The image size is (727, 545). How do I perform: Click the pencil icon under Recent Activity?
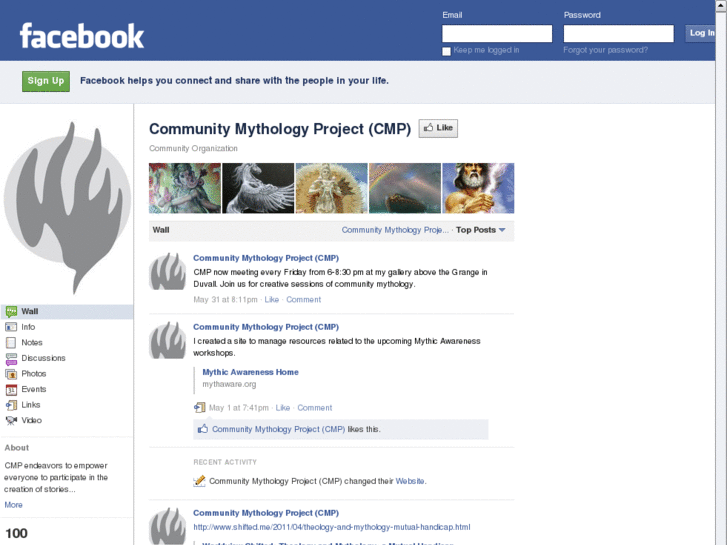199,481
